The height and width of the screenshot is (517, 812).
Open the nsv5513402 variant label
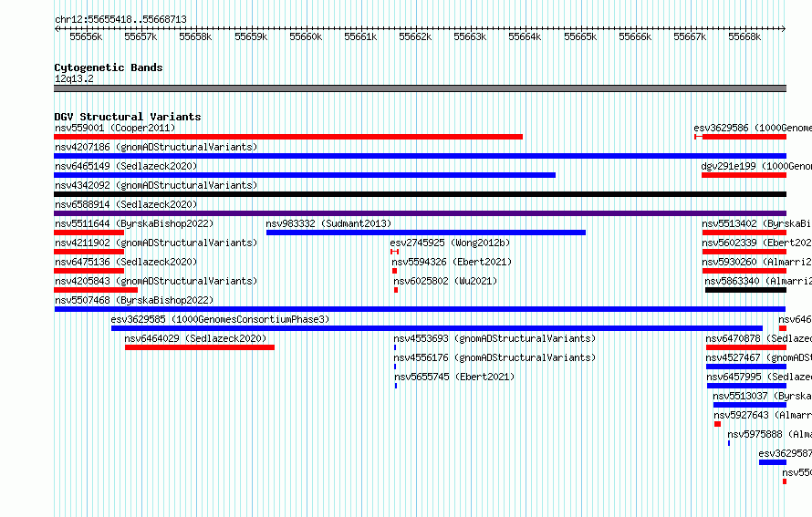click(x=757, y=224)
